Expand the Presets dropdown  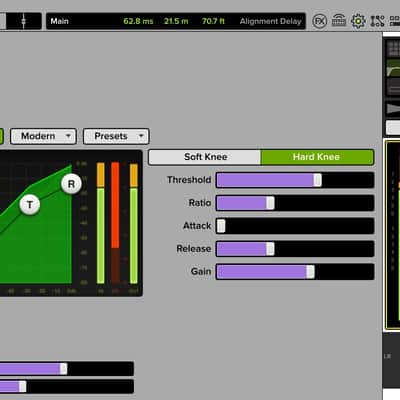coord(116,136)
